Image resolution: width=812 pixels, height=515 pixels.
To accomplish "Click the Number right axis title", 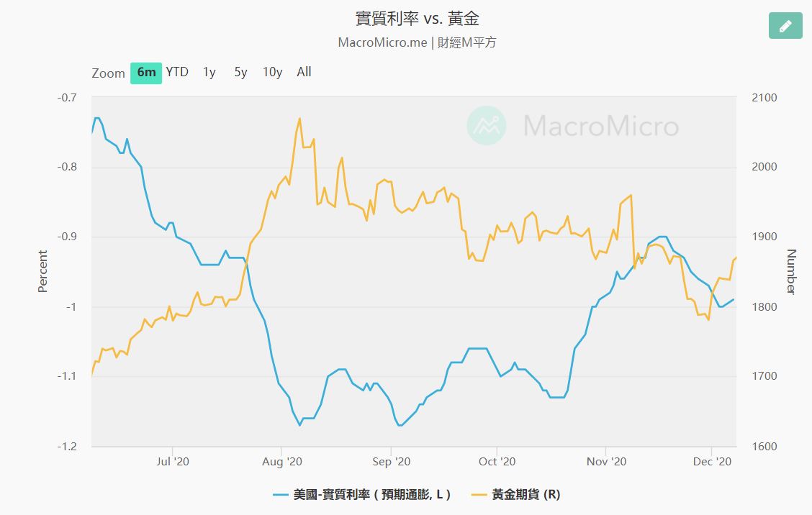I will click(791, 271).
